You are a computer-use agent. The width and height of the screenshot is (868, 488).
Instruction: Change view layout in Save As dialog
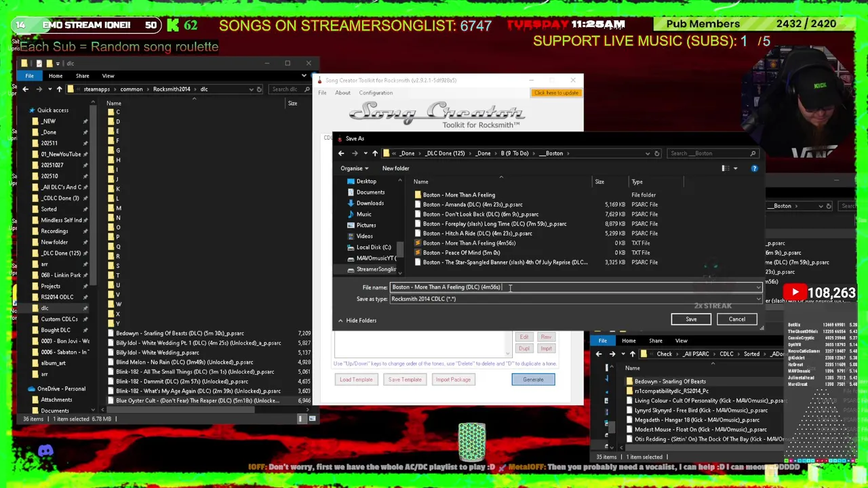(x=725, y=168)
